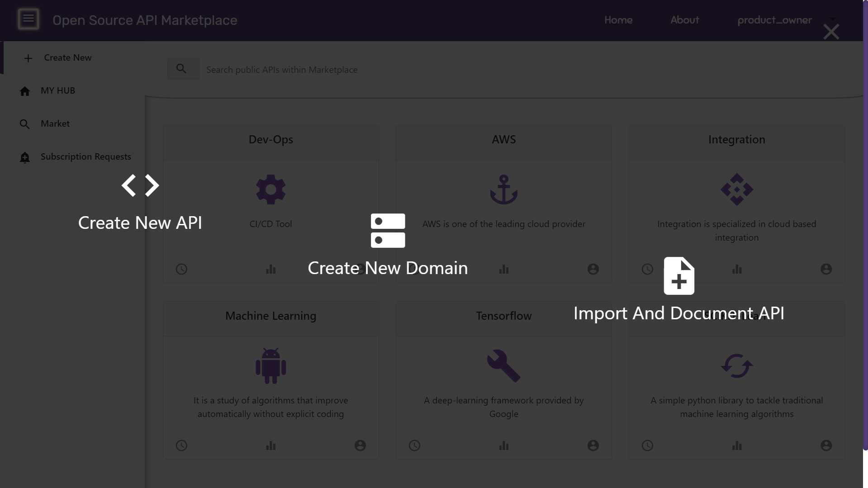Click the search magnifier icon button
This screenshot has width=868, height=488.
click(182, 69)
